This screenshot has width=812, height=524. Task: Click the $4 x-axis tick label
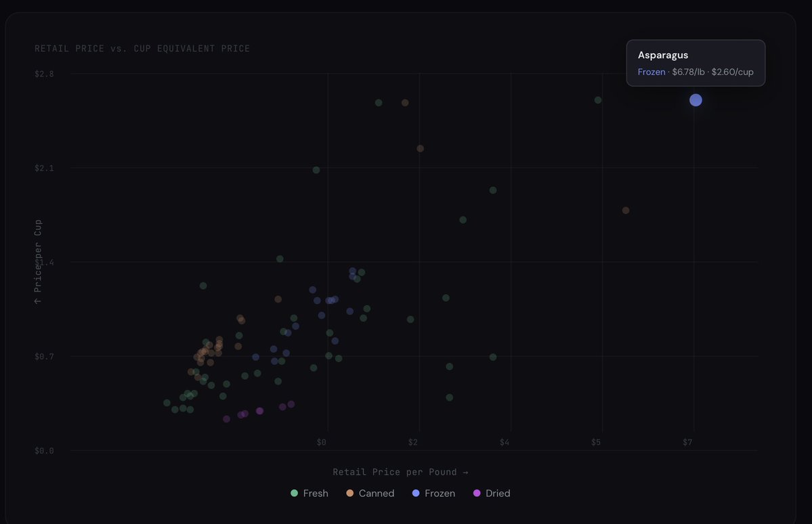pyautogui.click(x=505, y=442)
